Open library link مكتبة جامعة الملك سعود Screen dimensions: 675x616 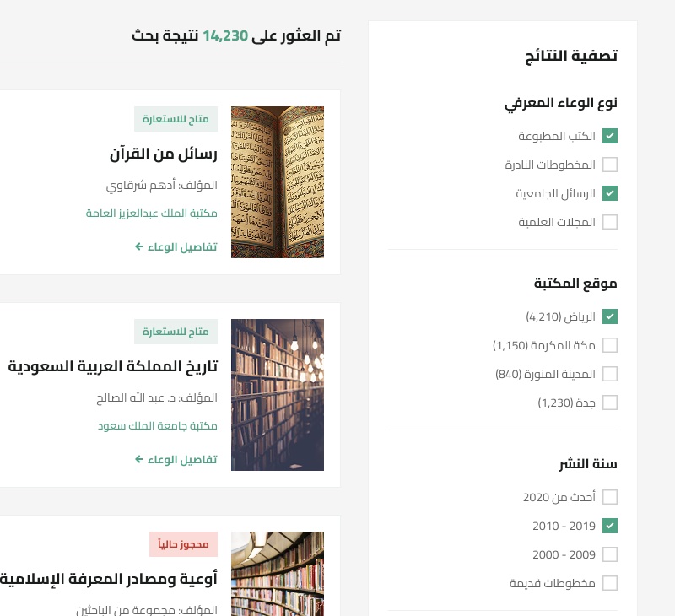point(158,426)
